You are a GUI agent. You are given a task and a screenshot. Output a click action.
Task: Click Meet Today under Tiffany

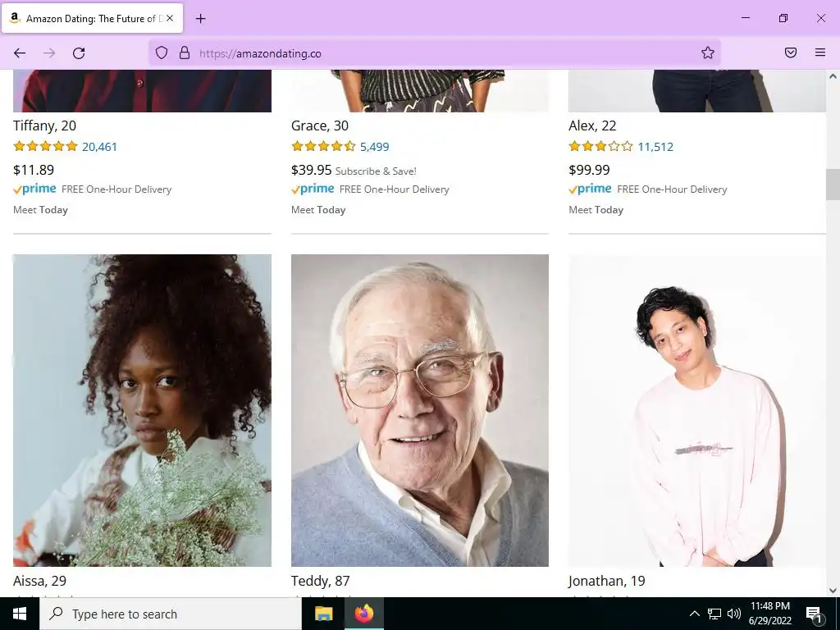click(x=41, y=210)
